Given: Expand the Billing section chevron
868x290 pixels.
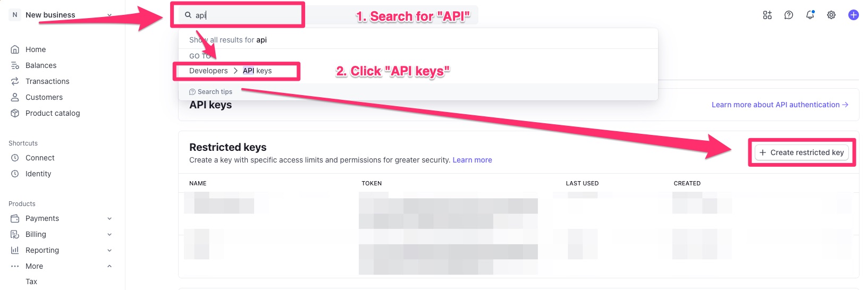Looking at the screenshot, I should pyautogui.click(x=109, y=234).
